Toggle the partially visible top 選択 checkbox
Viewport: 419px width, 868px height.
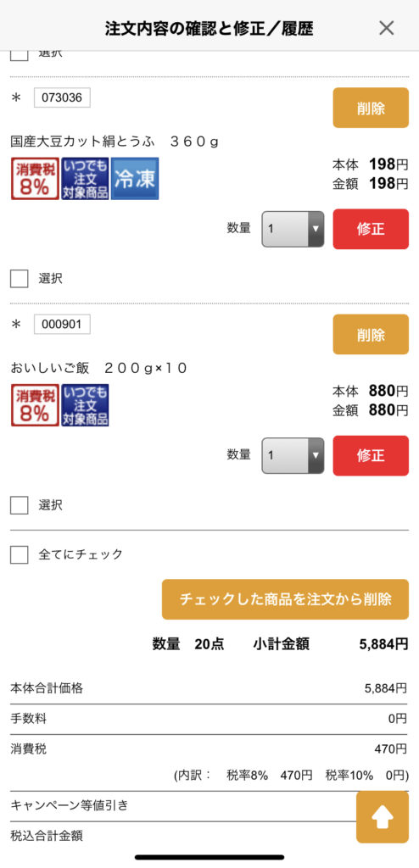tap(20, 54)
